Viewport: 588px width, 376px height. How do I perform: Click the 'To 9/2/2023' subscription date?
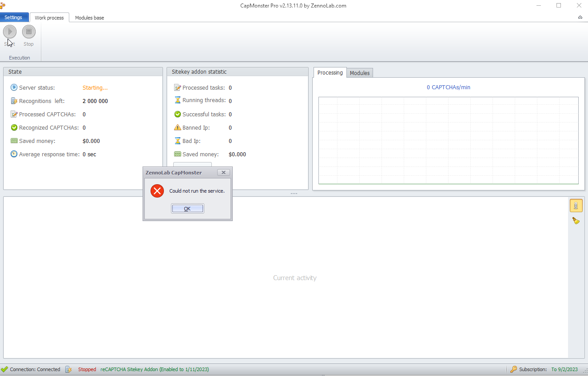click(x=564, y=369)
